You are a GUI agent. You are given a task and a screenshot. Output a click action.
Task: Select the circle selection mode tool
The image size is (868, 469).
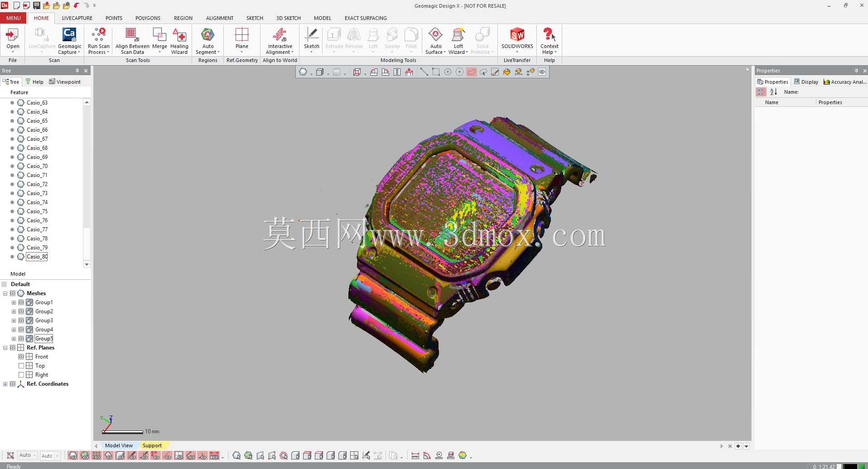point(448,72)
